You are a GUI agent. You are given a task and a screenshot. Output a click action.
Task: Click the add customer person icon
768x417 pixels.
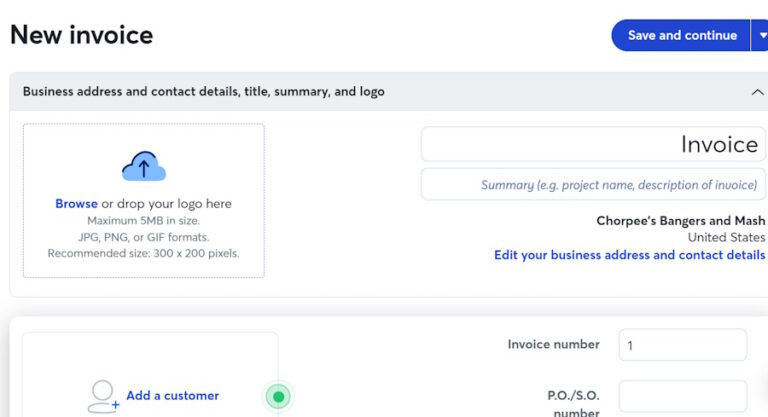click(x=102, y=396)
